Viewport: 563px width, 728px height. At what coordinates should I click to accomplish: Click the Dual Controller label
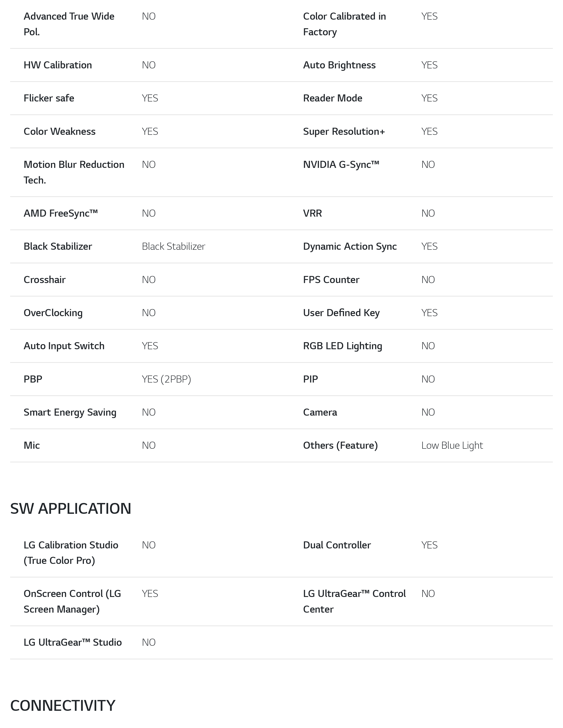click(337, 545)
